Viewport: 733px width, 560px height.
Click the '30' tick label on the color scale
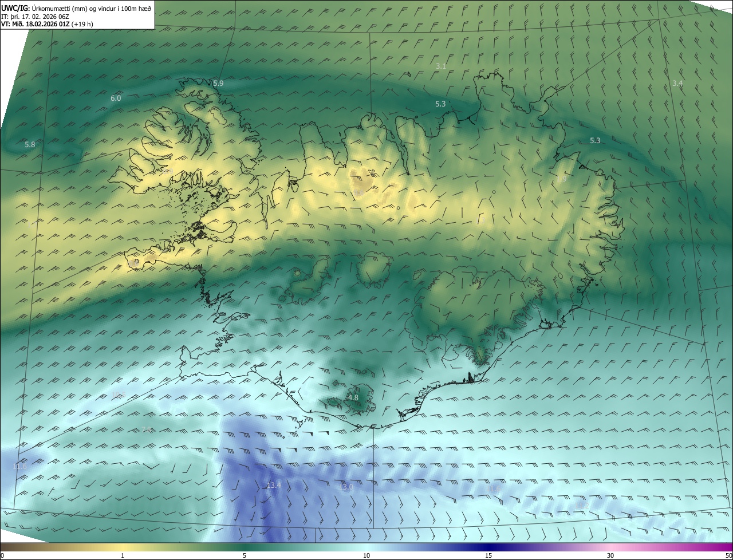click(610, 556)
